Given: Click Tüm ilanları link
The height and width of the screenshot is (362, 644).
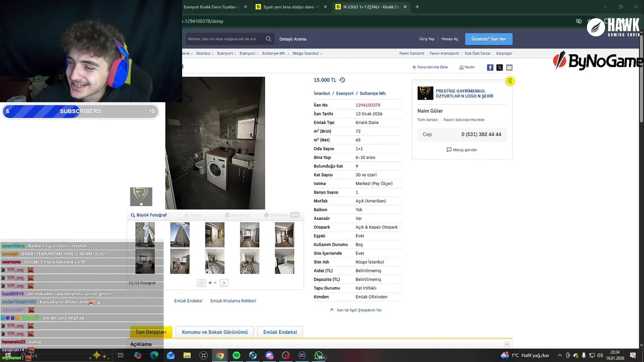Looking at the screenshot, I should 428,120.
